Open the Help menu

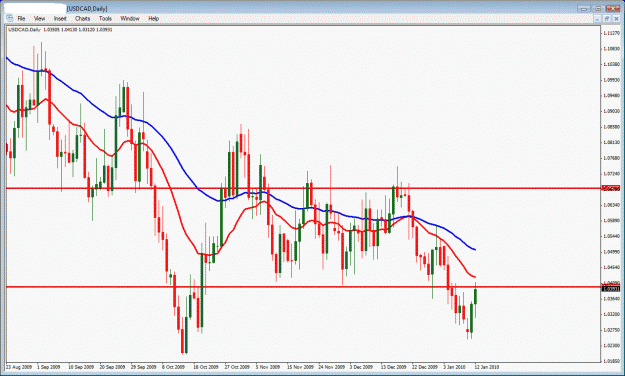point(153,18)
